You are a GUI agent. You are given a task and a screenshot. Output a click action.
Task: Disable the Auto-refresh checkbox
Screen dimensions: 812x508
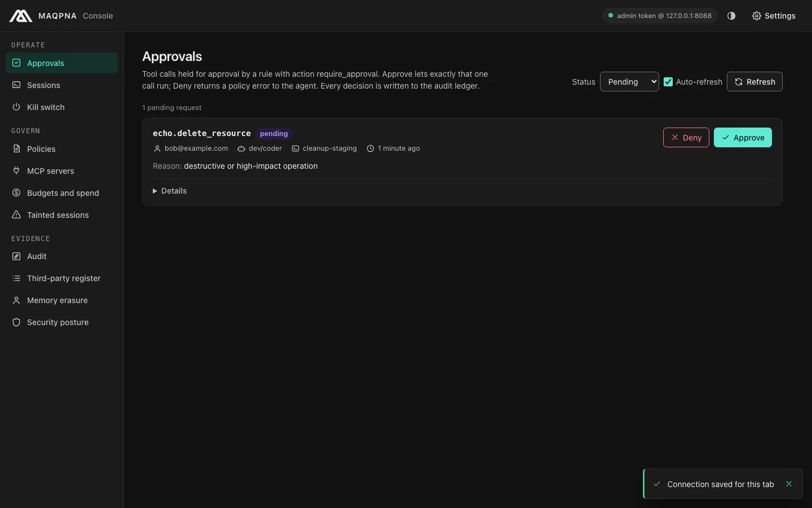click(x=668, y=82)
